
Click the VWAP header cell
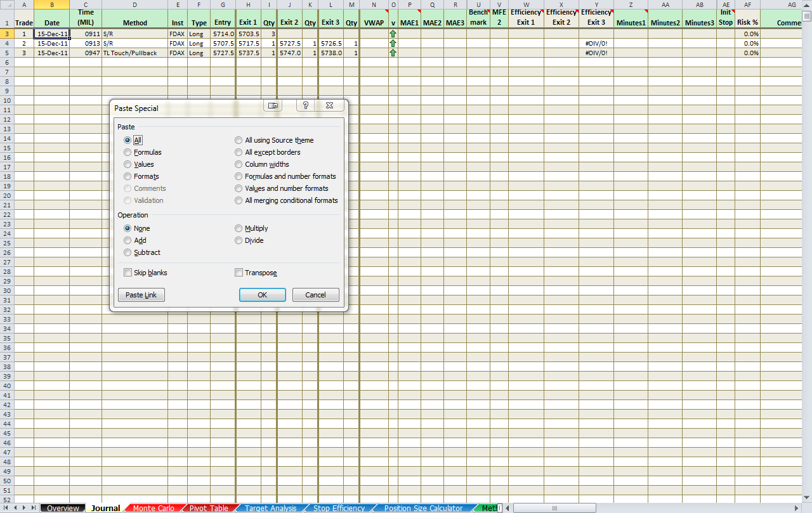[x=374, y=18]
